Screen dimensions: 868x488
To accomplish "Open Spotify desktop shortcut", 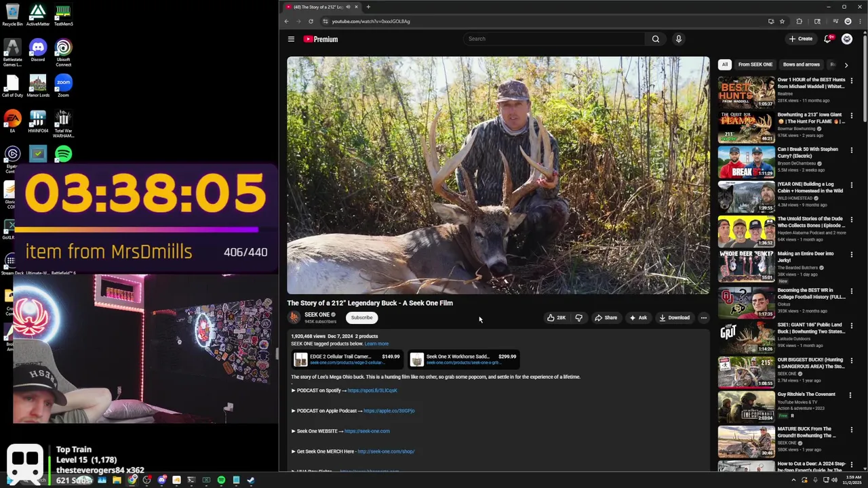I will click(x=63, y=155).
